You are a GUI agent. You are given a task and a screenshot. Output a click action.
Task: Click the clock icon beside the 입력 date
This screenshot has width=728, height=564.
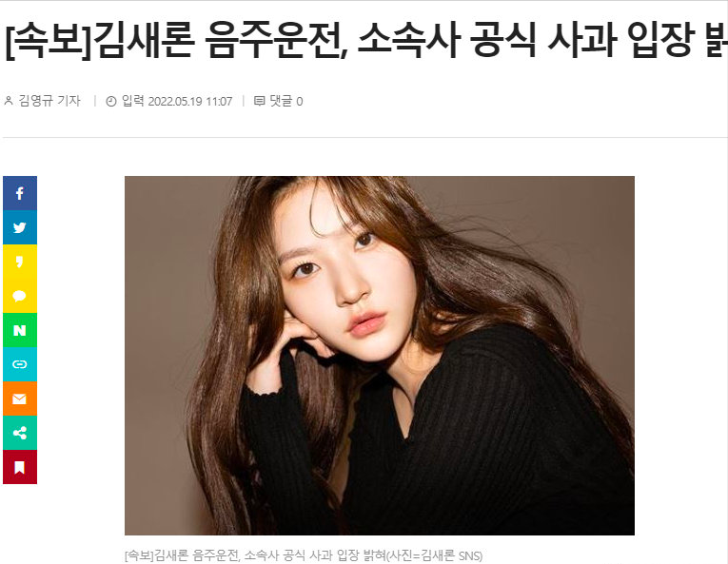click(111, 101)
